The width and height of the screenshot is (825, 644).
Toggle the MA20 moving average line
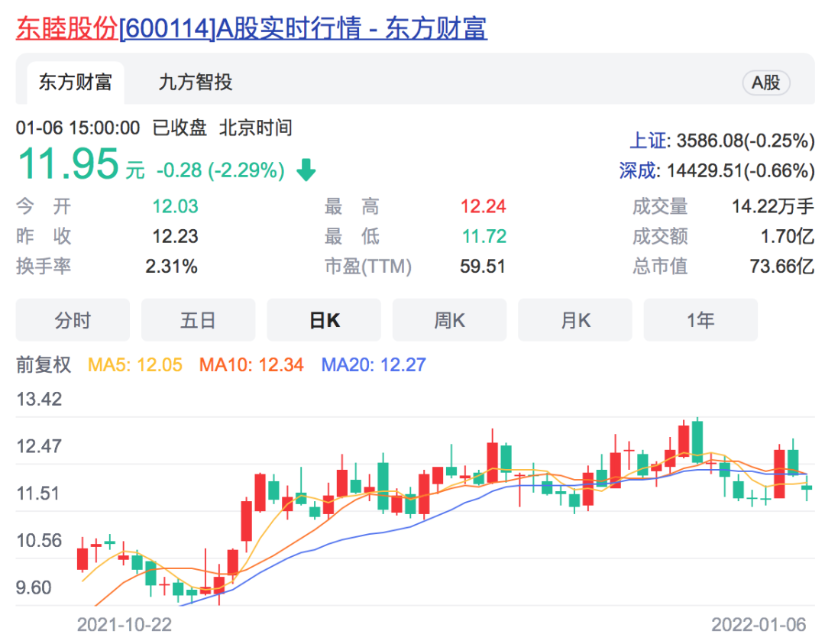coord(369,366)
